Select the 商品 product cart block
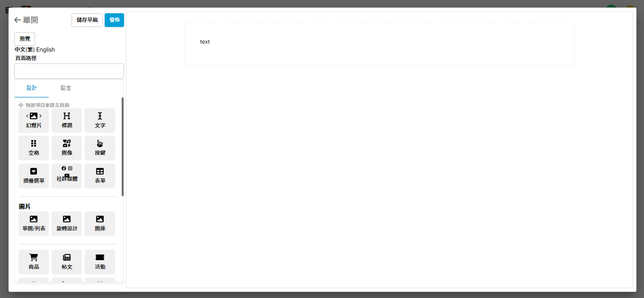 33,262
